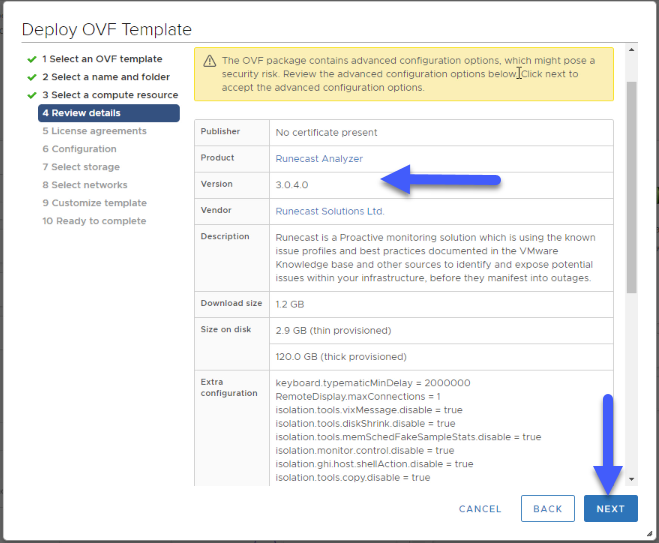
Task: Open the Runecast Analyzer product link
Action: coord(319,159)
